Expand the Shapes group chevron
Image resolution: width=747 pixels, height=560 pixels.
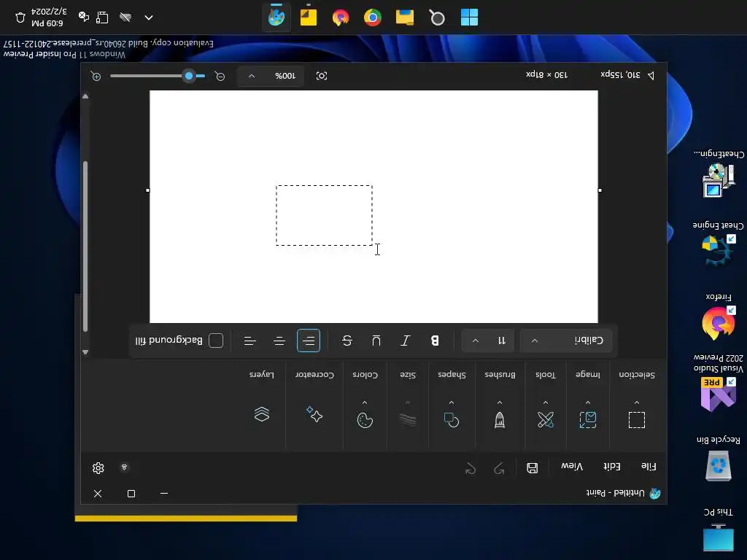(451, 402)
